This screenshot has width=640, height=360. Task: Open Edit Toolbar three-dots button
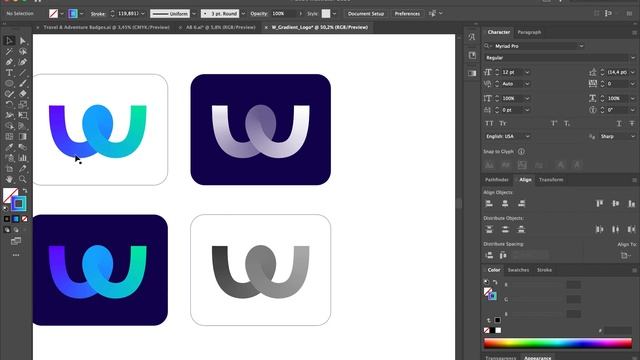pyautogui.click(x=16, y=255)
